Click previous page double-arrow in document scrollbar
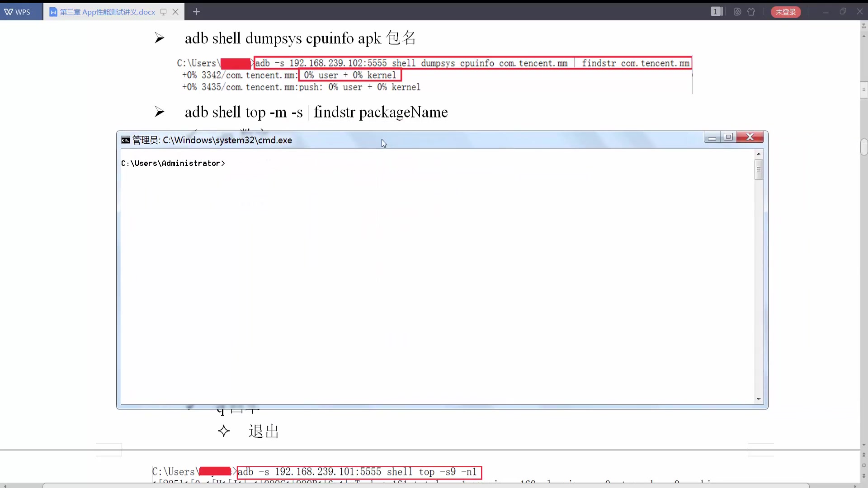 point(864,455)
